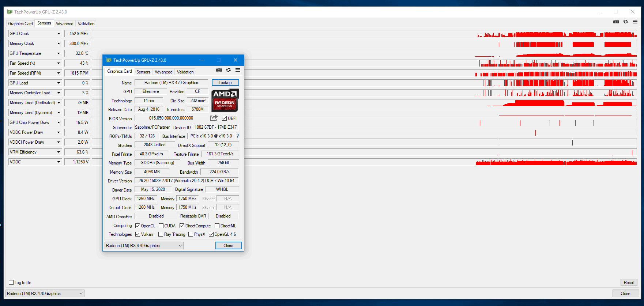This screenshot has width=644, height=306.
Task: Click the AMD Radeon Graphics logo
Action: pyautogui.click(x=225, y=101)
